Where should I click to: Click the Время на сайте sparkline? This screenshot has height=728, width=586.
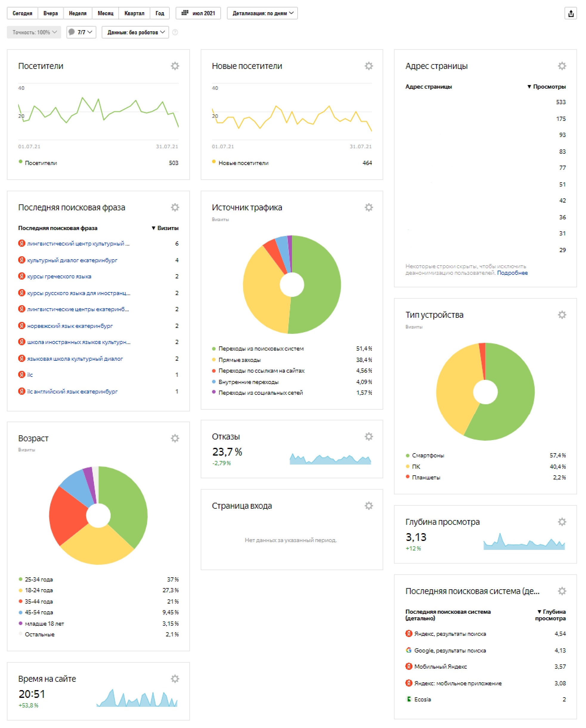(137, 698)
